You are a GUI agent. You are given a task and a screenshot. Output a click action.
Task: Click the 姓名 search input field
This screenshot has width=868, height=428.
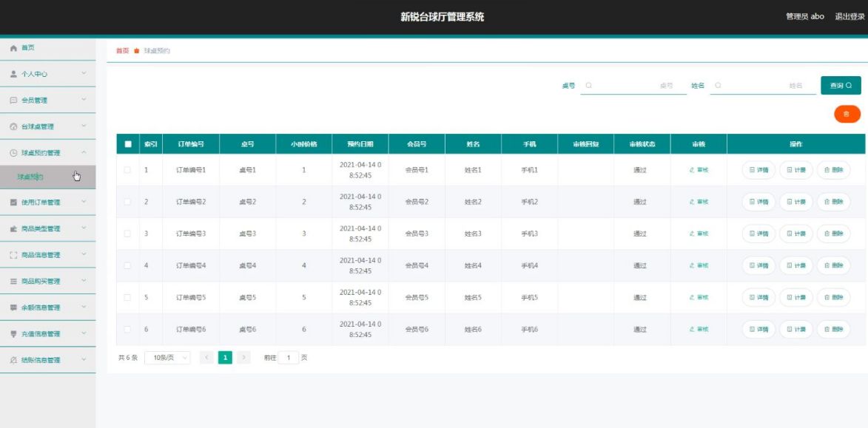coord(763,86)
